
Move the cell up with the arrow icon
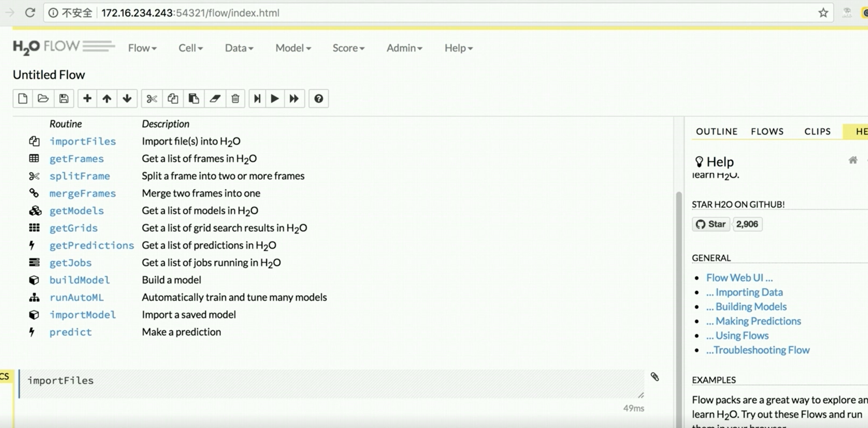[107, 99]
